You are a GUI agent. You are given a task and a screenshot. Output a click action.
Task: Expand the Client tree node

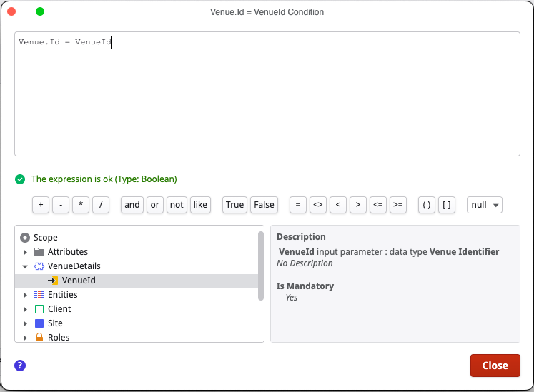point(25,309)
